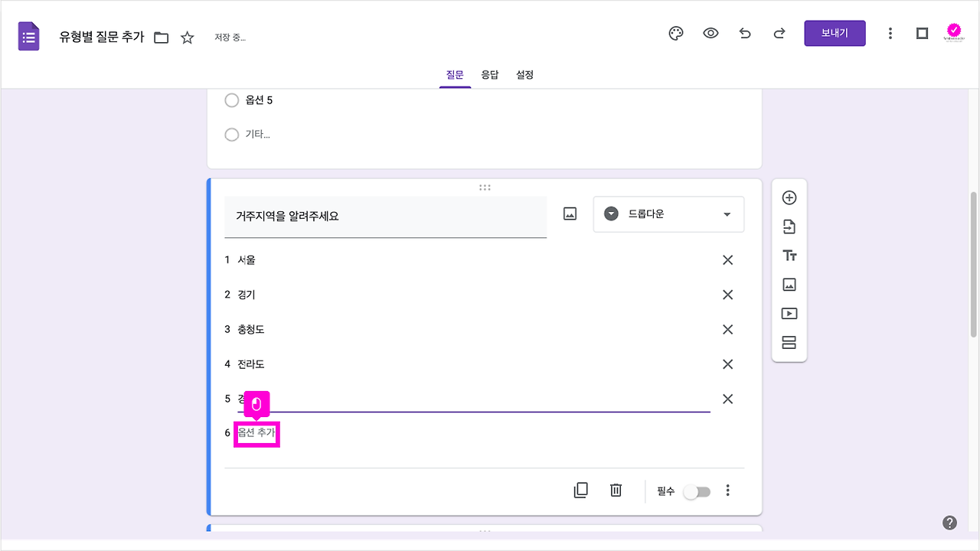Open the theme color palette icon
This screenshot has height=551, width=980.
(x=675, y=33)
